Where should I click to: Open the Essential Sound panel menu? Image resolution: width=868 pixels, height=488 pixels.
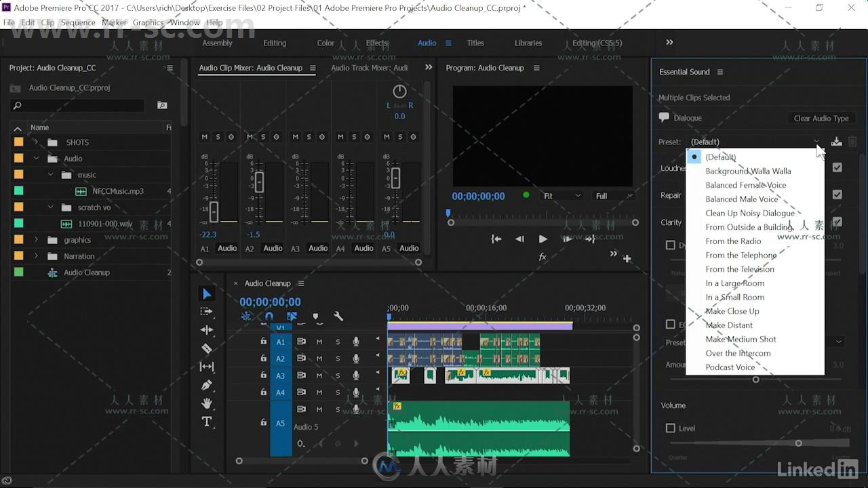pos(720,72)
